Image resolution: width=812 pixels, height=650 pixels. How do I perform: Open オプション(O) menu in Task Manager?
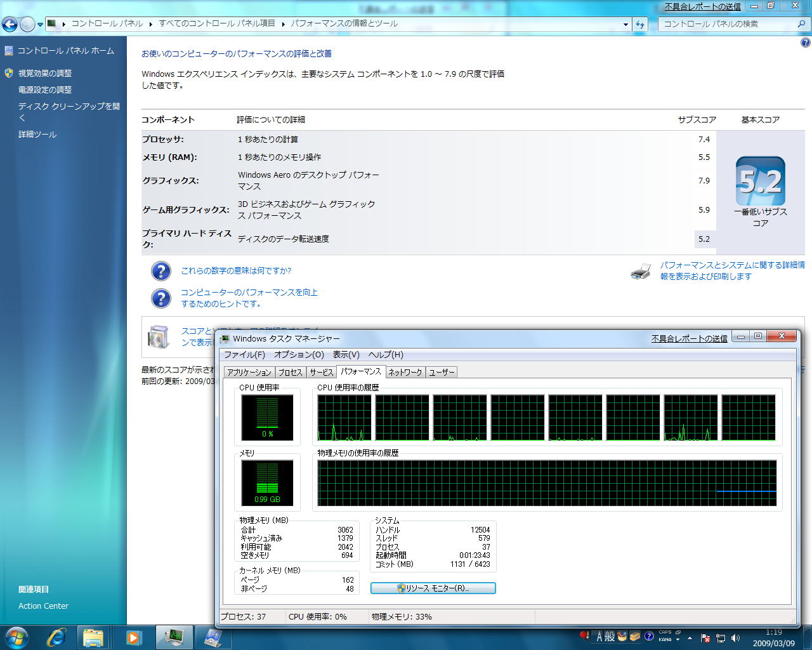coord(299,355)
